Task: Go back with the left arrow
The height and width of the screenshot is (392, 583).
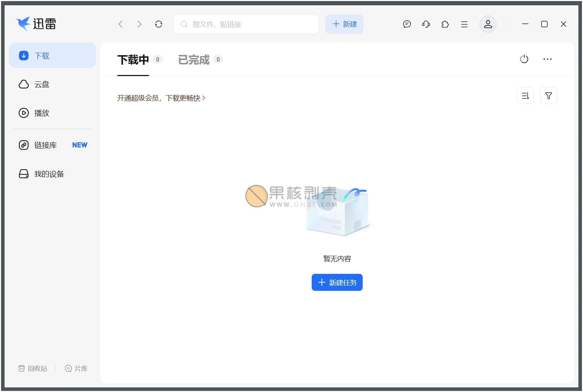Action: (120, 24)
